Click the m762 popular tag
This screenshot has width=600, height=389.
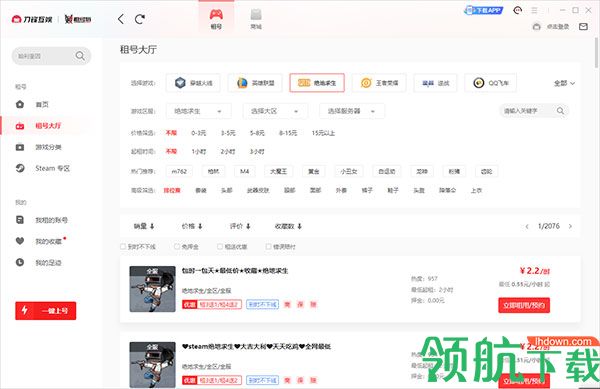(179, 171)
